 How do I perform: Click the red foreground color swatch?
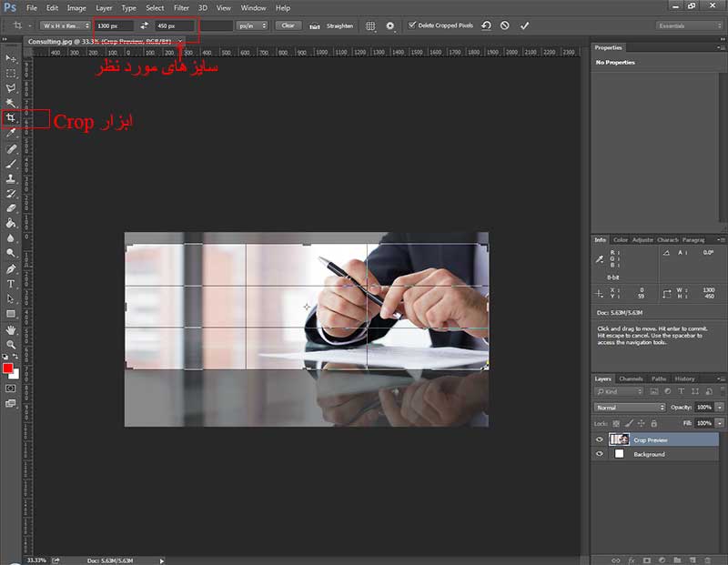7,368
